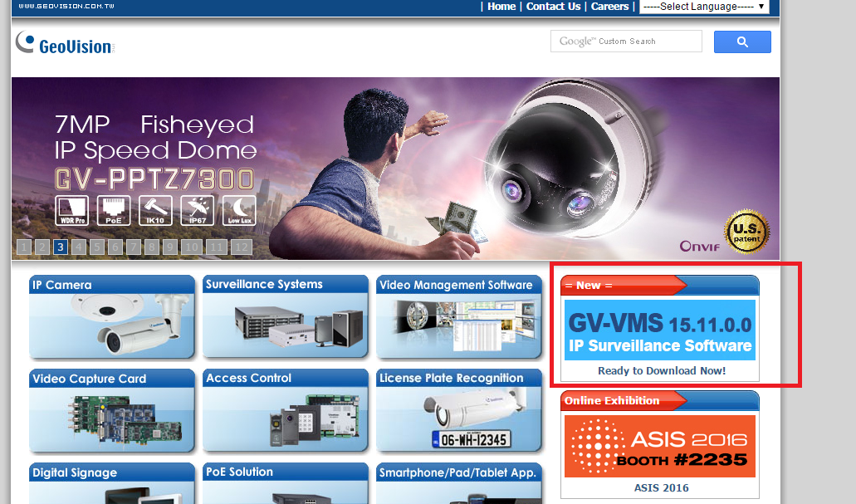
Task: Click the GeoVision logo
Action: [x=65, y=42]
